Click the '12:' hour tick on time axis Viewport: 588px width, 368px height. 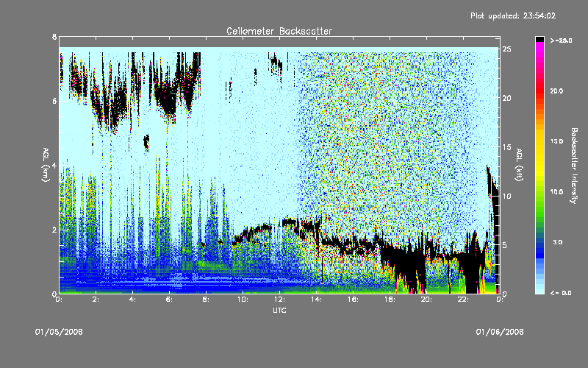point(280,300)
